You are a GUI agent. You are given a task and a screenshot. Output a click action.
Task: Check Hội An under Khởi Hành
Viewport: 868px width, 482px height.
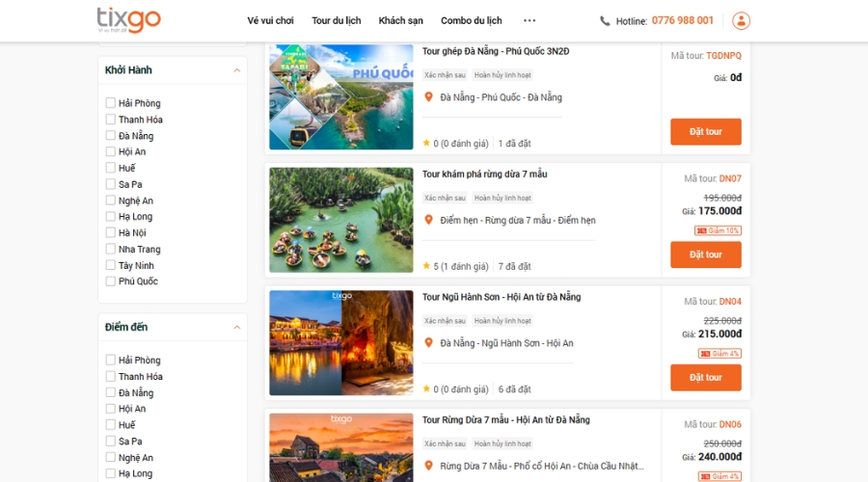point(111,151)
